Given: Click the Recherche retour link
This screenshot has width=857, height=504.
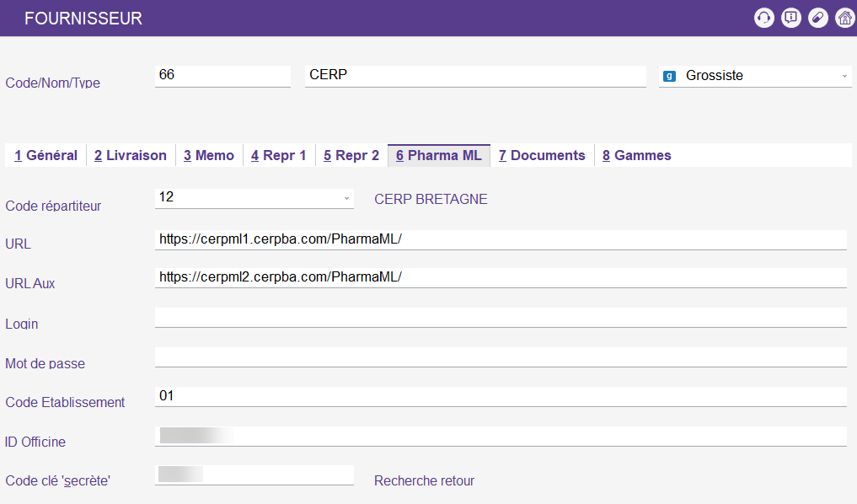Looking at the screenshot, I should 424,480.
